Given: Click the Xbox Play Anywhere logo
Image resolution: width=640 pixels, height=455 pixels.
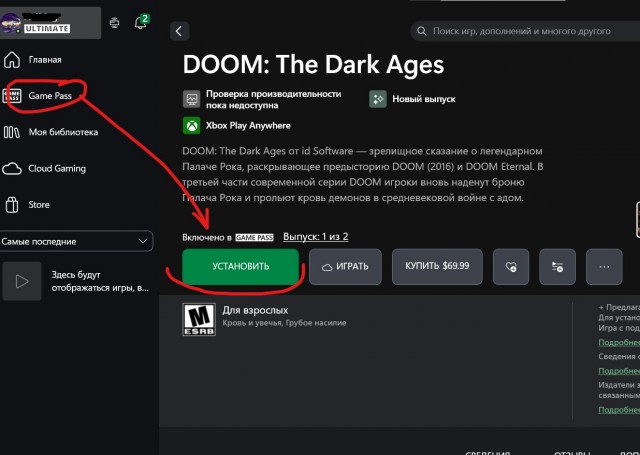Looking at the screenshot, I should (191, 126).
